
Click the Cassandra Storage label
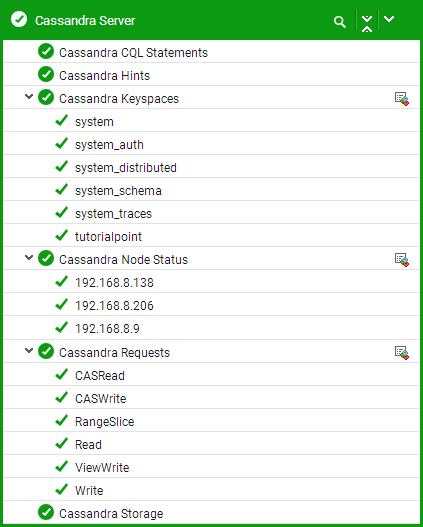[x=111, y=514]
